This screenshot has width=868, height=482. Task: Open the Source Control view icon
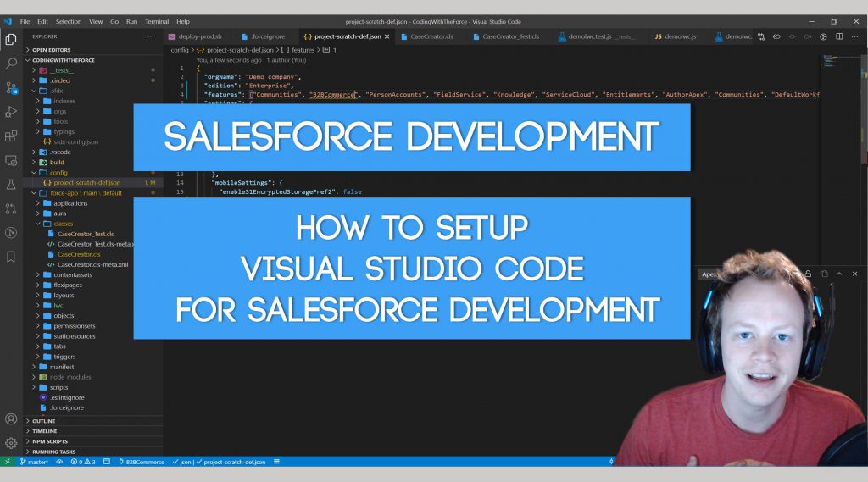(x=10, y=87)
